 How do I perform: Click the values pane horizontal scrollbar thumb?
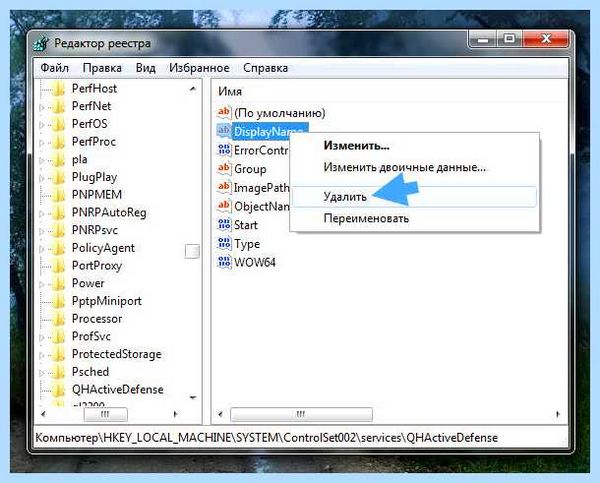tap(301, 414)
